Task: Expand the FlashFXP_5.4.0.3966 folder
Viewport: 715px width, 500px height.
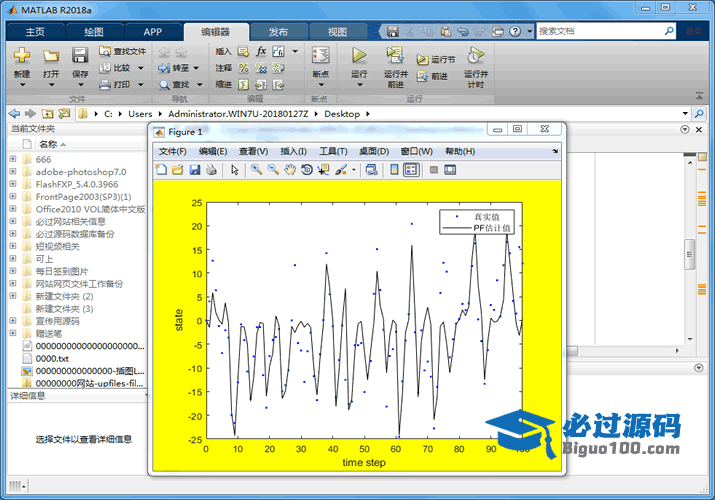Action: coord(13,184)
